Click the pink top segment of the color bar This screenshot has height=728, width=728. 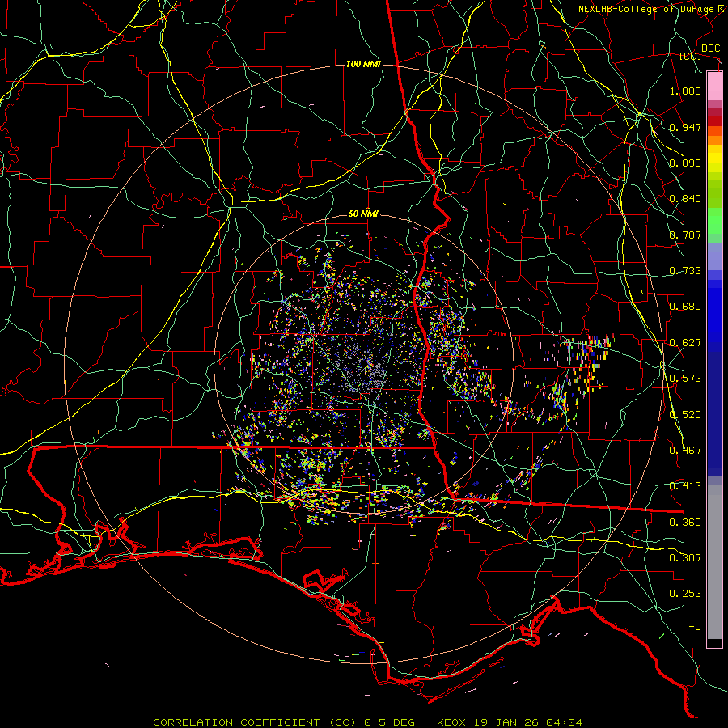click(714, 87)
